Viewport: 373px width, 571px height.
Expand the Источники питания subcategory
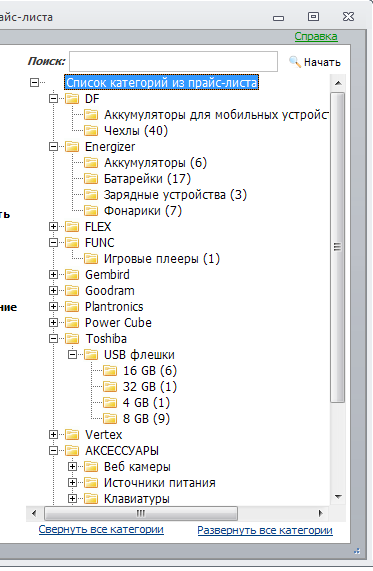[x=72, y=483]
